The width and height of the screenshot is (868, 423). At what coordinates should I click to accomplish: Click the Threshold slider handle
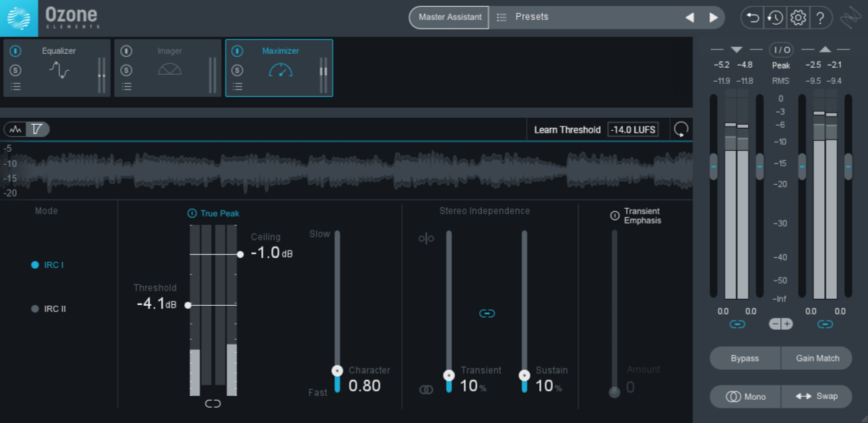click(x=188, y=305)
